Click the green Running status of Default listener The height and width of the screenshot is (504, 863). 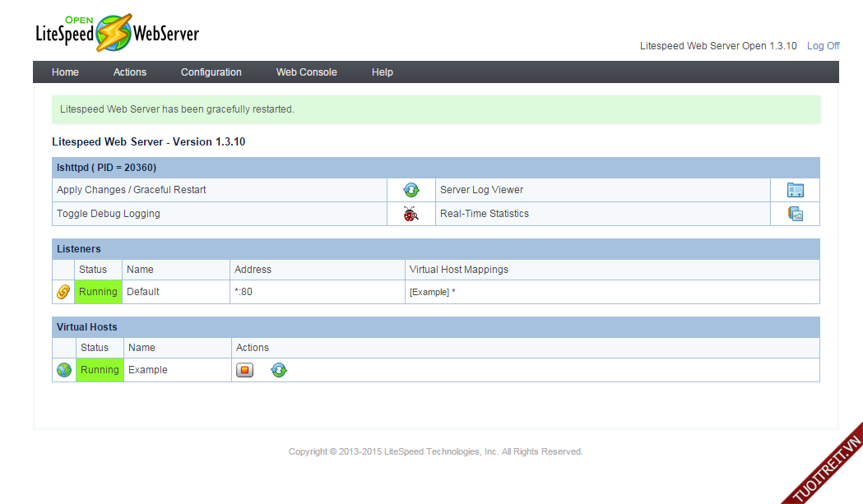98,292
